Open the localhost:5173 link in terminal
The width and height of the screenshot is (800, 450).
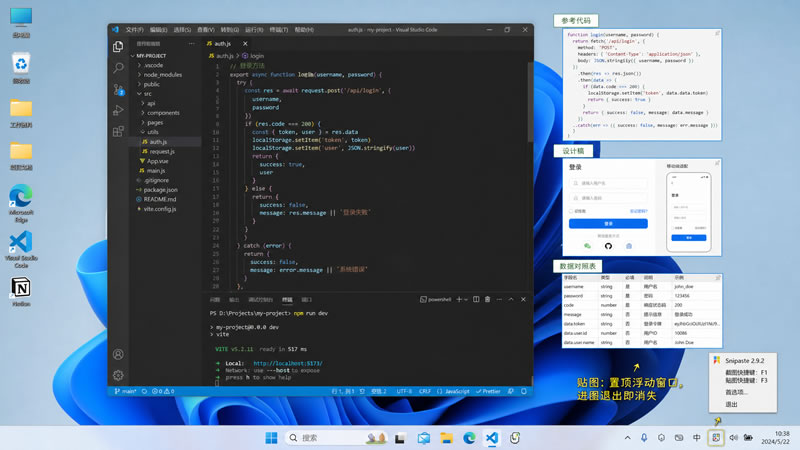(x=288, y=364)
